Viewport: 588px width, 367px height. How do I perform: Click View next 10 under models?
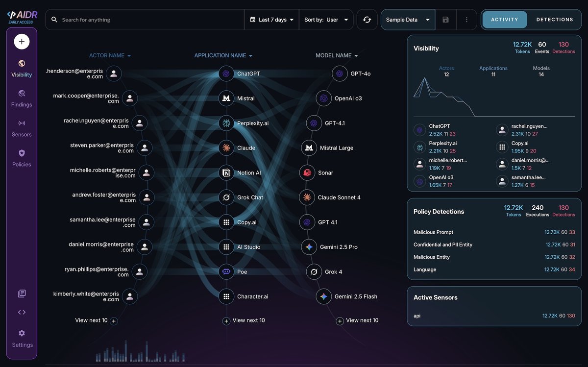click(x=357, y=320)
